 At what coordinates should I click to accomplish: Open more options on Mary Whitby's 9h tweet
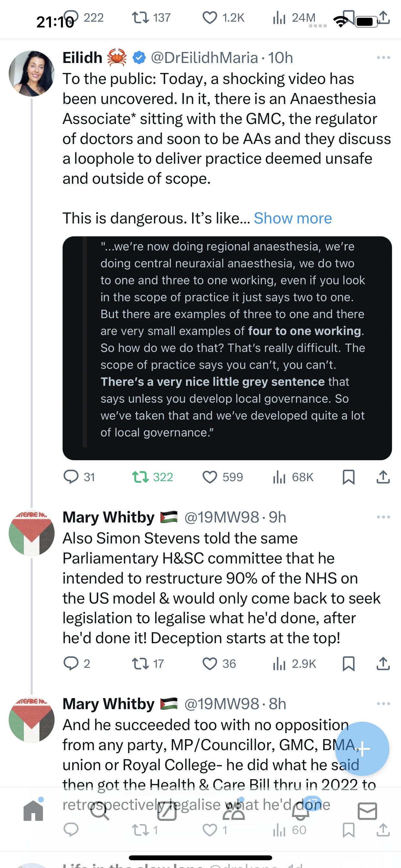(384, 517)
